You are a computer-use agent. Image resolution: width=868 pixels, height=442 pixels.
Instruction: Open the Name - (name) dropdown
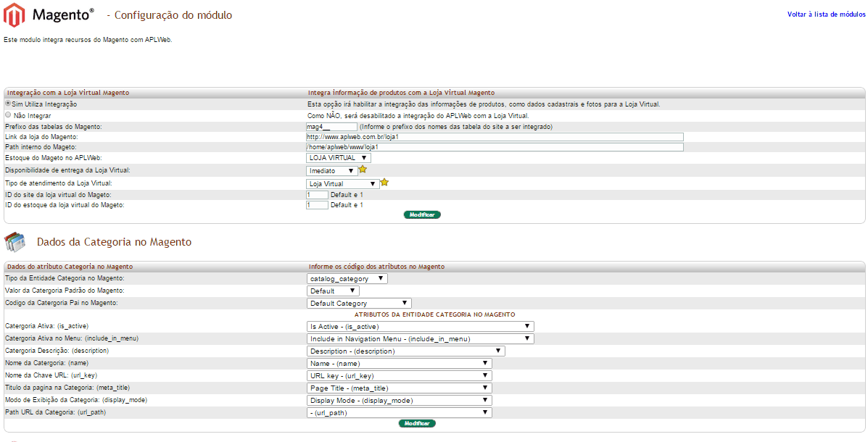coord(399,364)
